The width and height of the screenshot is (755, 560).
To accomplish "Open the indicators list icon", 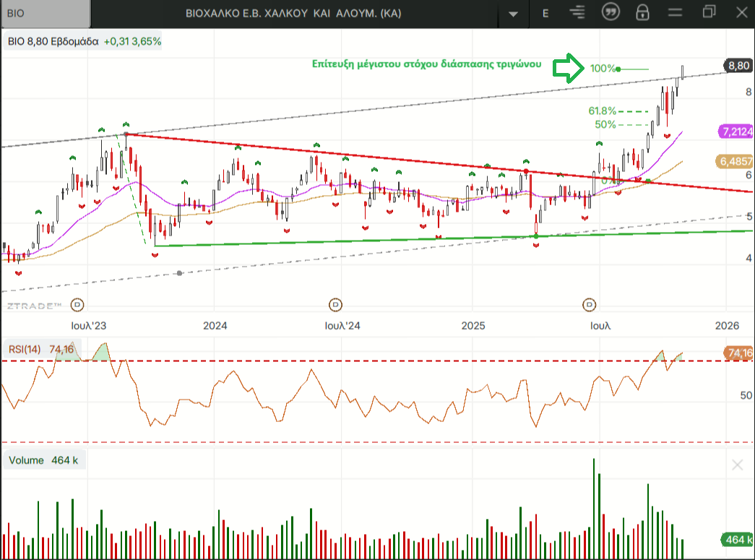I will [577, 13].
